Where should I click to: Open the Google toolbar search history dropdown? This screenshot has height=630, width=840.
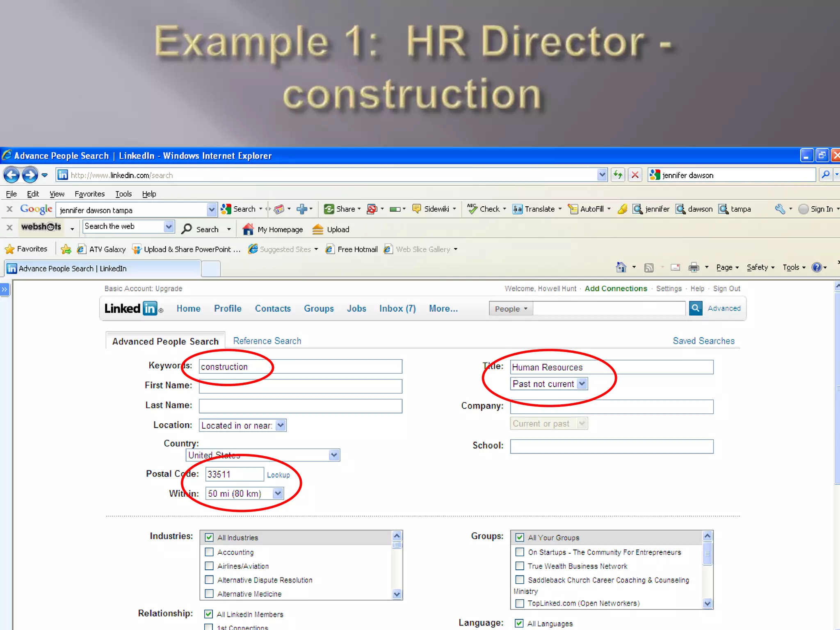point(211,210)
